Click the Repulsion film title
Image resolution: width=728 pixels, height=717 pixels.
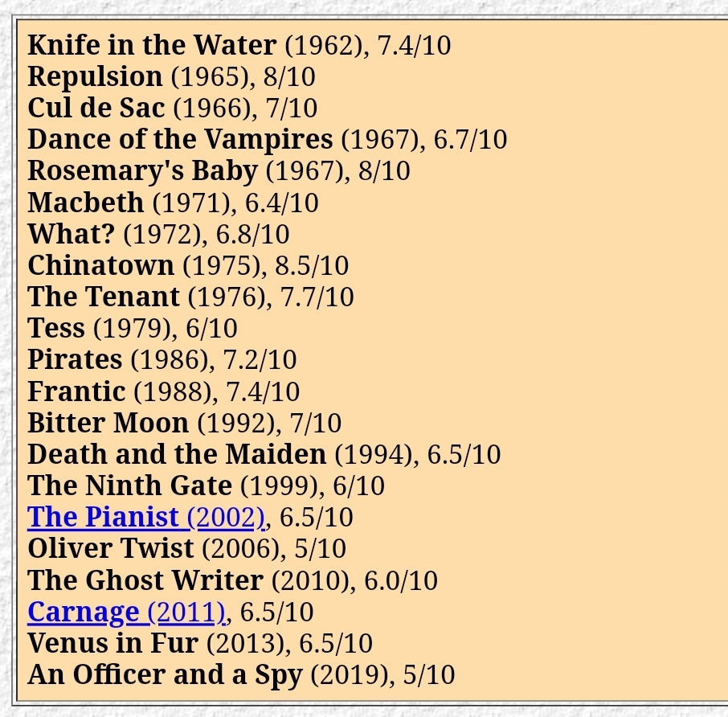click(95, 77)
